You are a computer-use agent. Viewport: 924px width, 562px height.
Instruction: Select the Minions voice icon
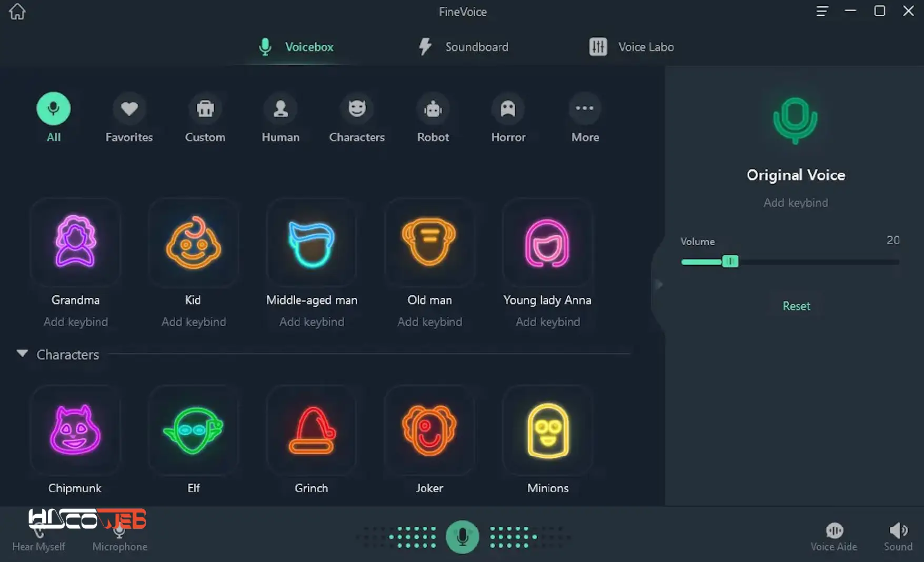pos(548,430)
